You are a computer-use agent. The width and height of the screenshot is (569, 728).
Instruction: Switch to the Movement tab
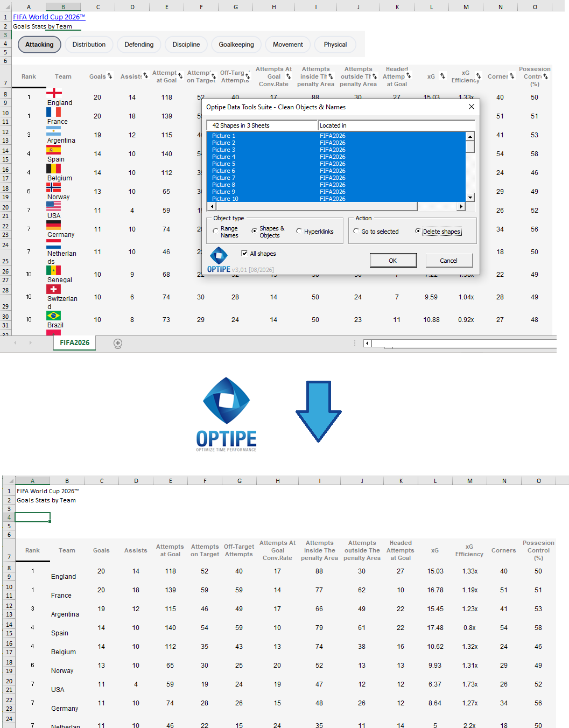click(x=288, y=45)
